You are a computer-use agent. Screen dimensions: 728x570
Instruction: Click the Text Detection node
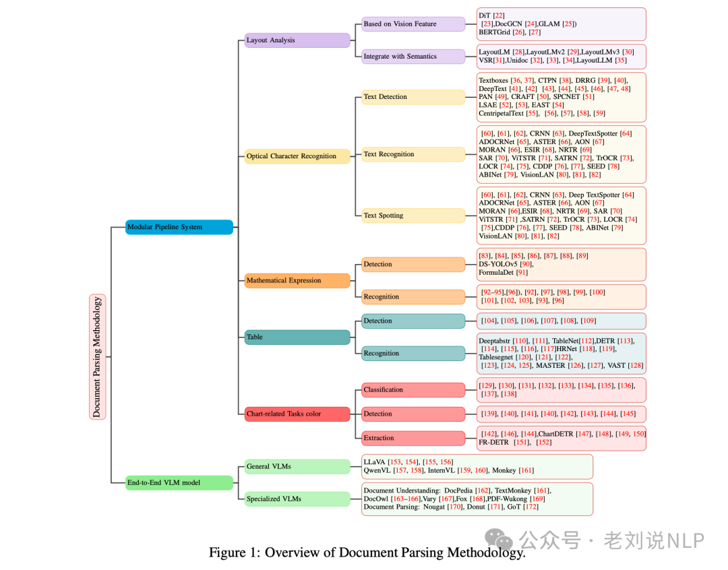point(413,97)
